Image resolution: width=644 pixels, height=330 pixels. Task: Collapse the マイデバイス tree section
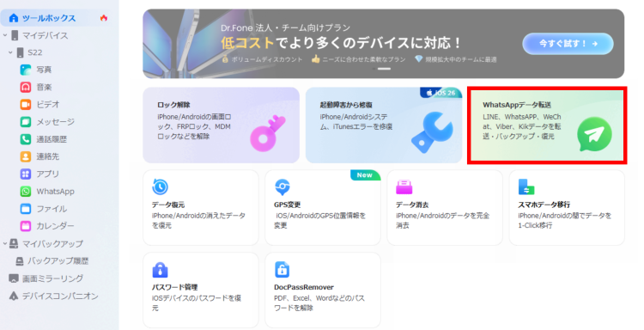tap(5, 36)
